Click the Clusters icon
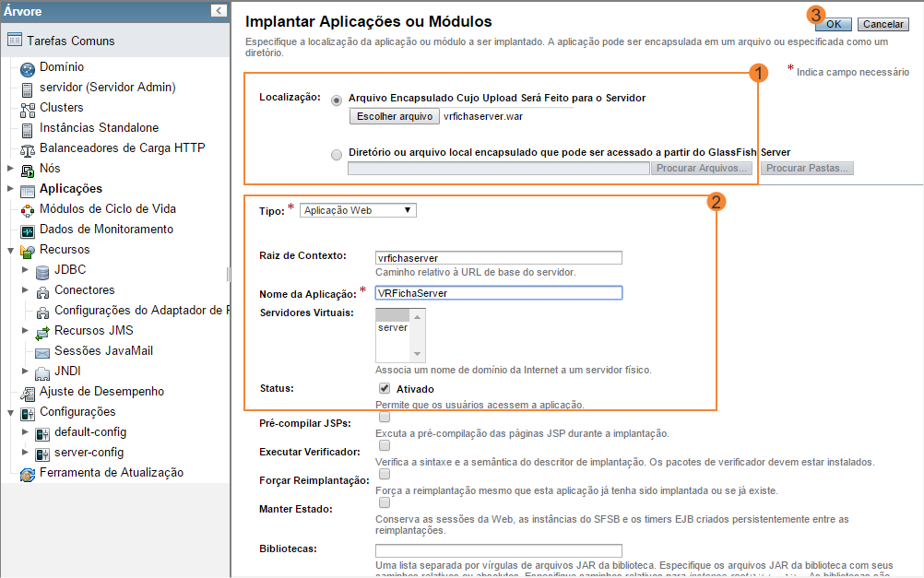924x578 pixels. point(28,111)
